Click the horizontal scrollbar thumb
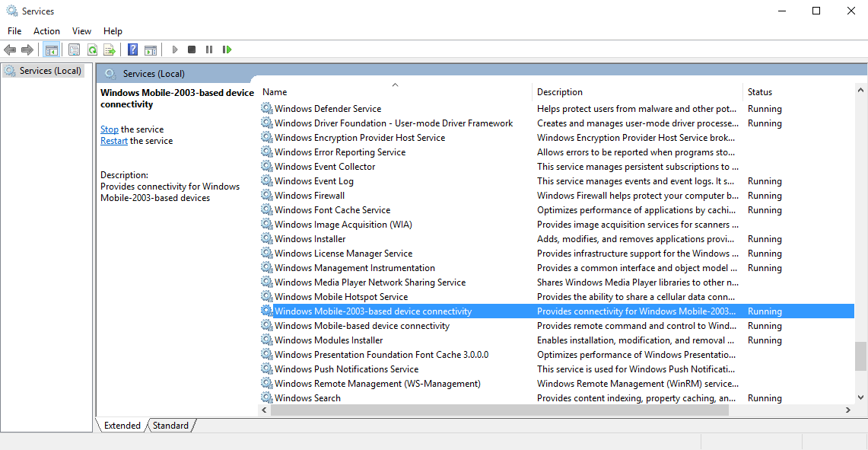Image resolution: width=868 pixels, height=450 pixels. tap(500, 410)
